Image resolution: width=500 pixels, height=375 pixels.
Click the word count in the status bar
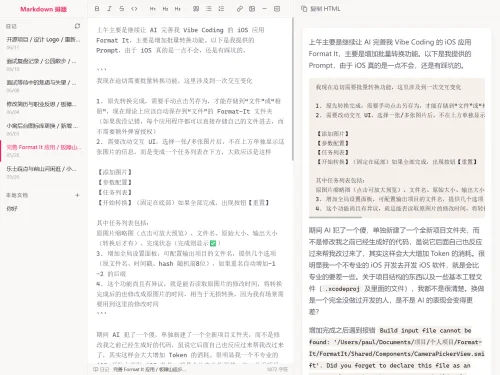[x=277, y=369]
